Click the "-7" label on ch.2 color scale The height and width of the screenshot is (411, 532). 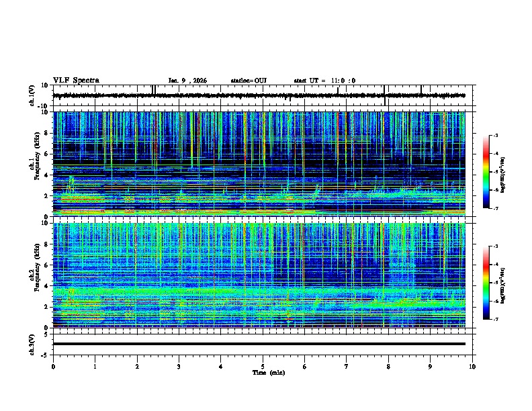[495, 319]
